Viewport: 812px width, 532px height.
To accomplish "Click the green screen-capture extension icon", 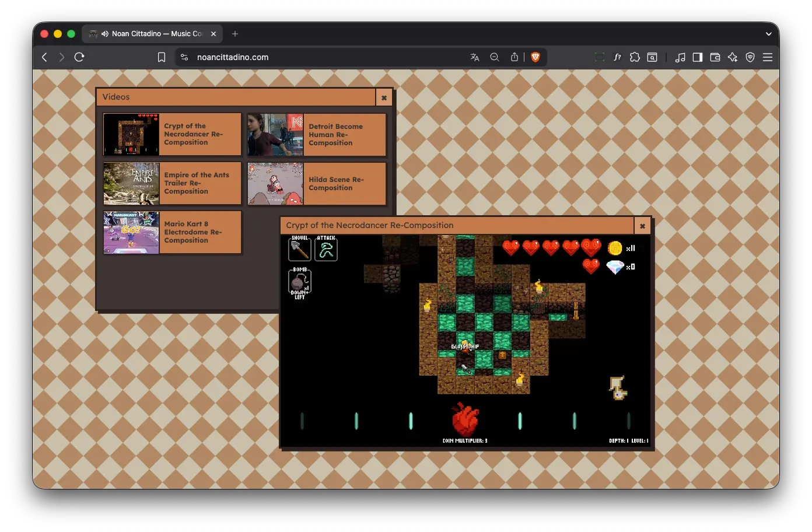I will point(600,57).
